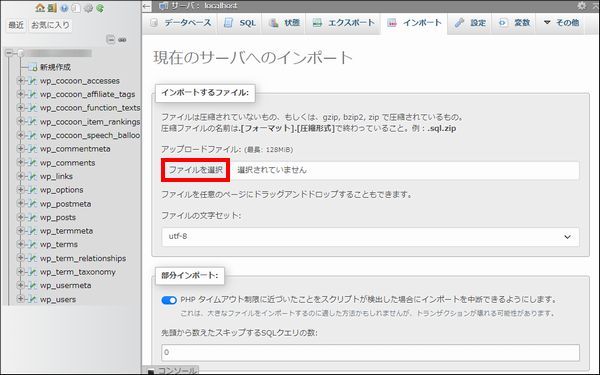Open the その他 more tabs dropdown
The height and width of the screenshot is (375, 600).
[x=561, y=23]
